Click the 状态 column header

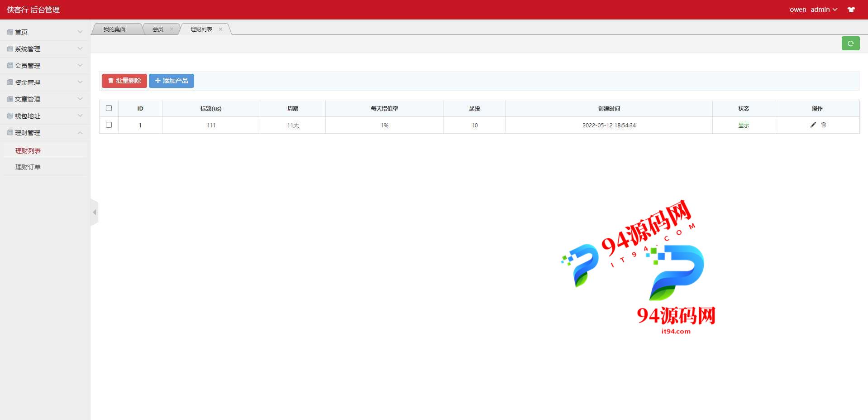[744, 108]
